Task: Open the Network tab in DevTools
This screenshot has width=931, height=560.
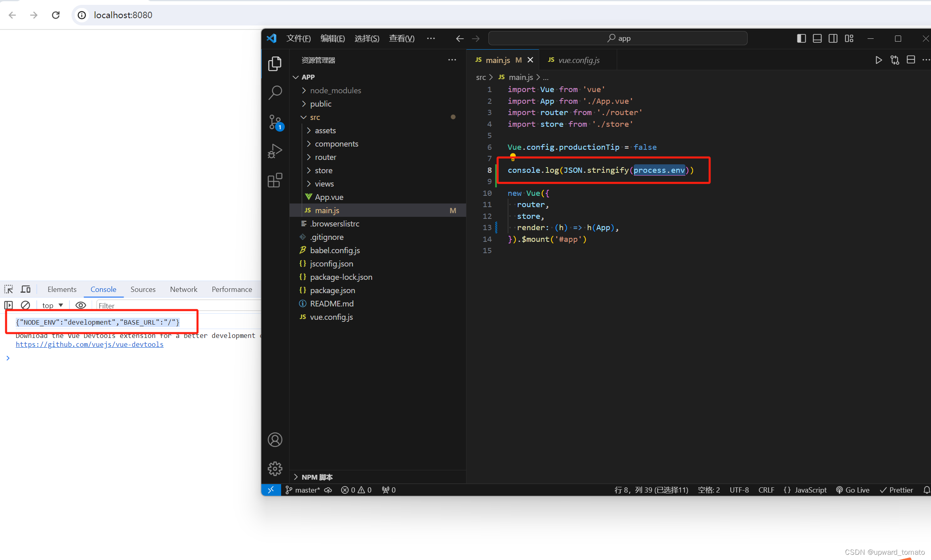Action: tap(183, 289)
